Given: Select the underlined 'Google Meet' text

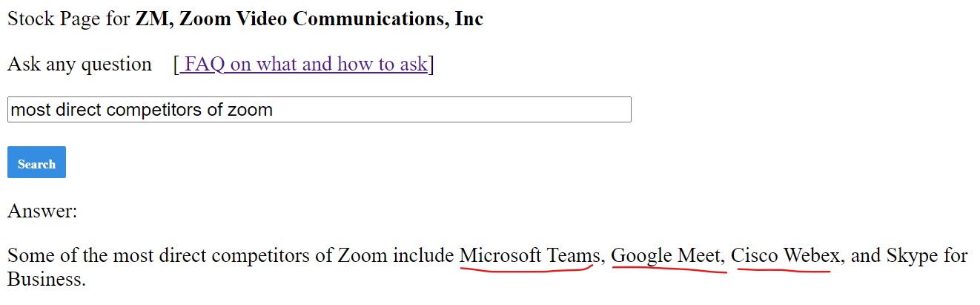Looking at the screenshot, I should tap(666, 256).
